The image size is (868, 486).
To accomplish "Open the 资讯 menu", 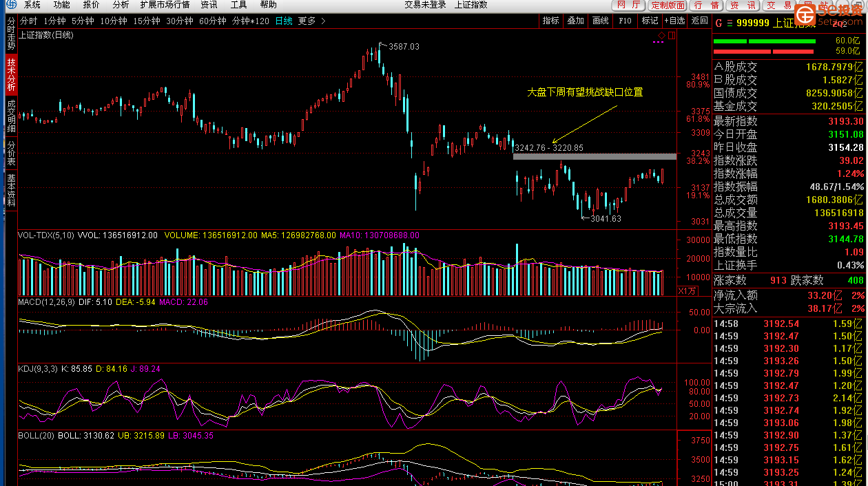I will [209, 5].
